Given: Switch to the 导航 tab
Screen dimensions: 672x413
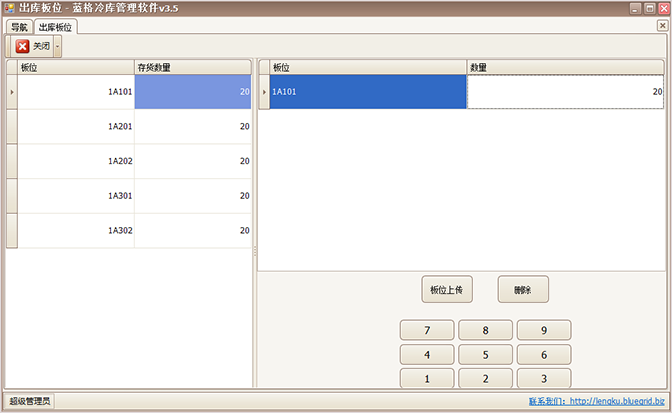Looking at the screenshot, I should (x=20, y=27).
